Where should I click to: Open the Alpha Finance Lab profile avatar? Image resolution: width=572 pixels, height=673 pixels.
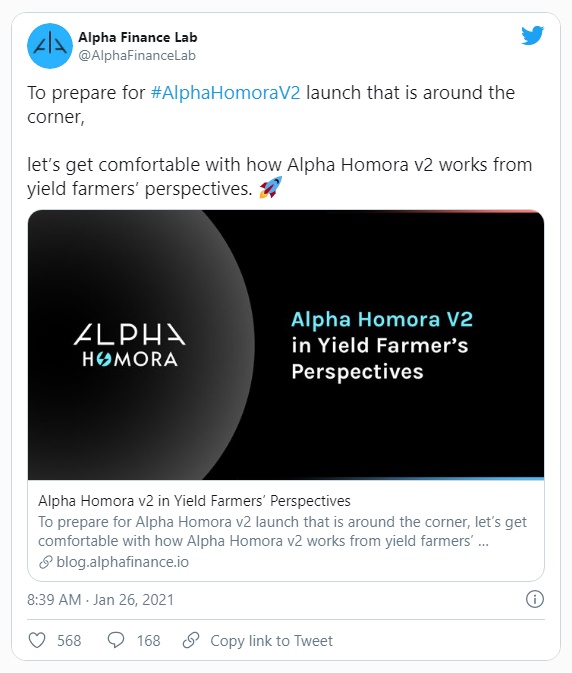50,46
